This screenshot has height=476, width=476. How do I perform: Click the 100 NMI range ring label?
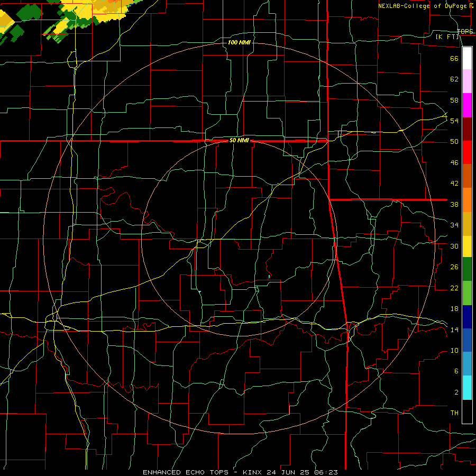239,42
